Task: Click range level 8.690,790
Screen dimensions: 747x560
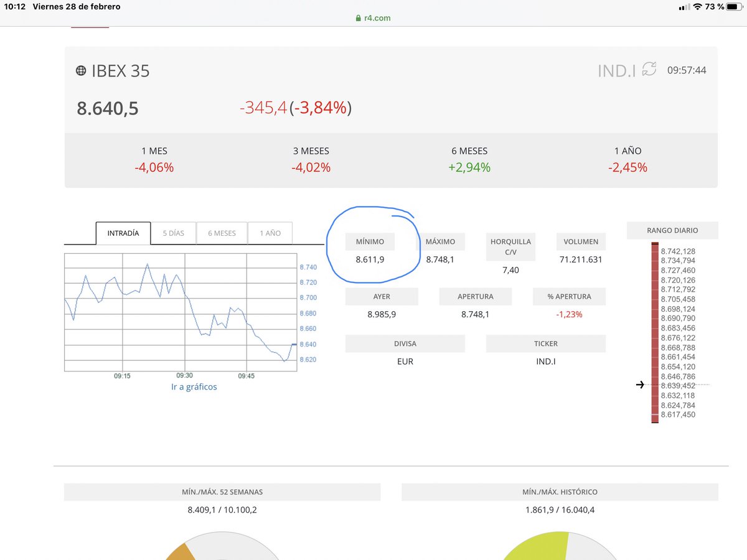Action: [678, 318]
